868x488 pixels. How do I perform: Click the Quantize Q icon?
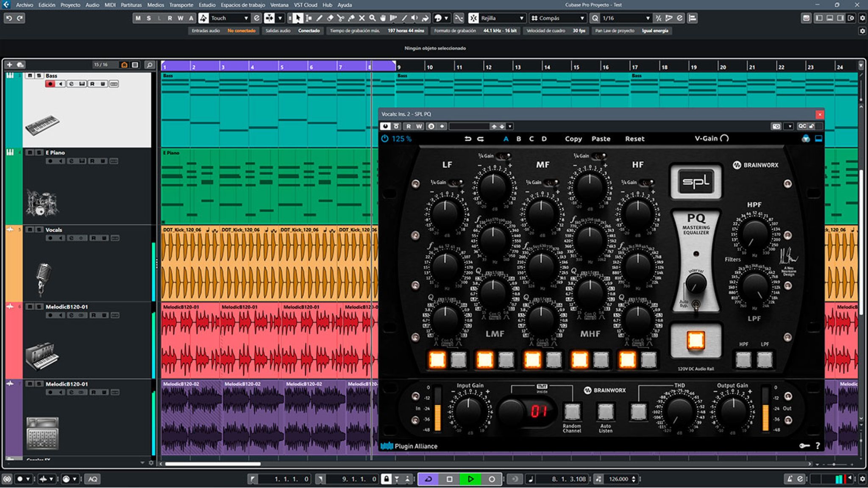(x=595, y=18)
